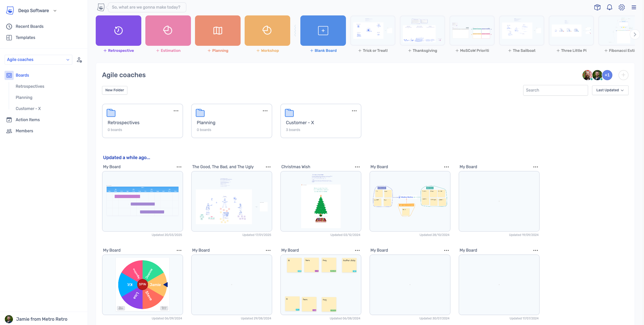Image resolution: width=644 pixels, height=325 pixels.
Task: Open Members section in sidebar
Action: [24, 131]
